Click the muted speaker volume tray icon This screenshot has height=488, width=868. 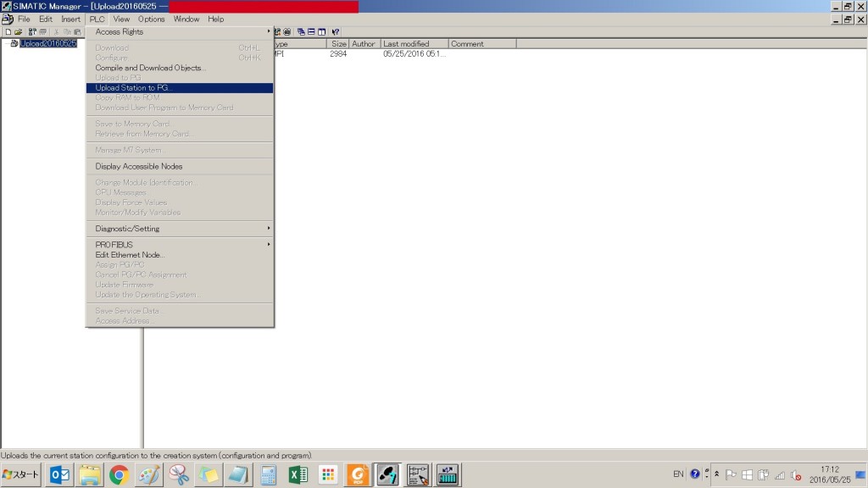pos(796,474)
